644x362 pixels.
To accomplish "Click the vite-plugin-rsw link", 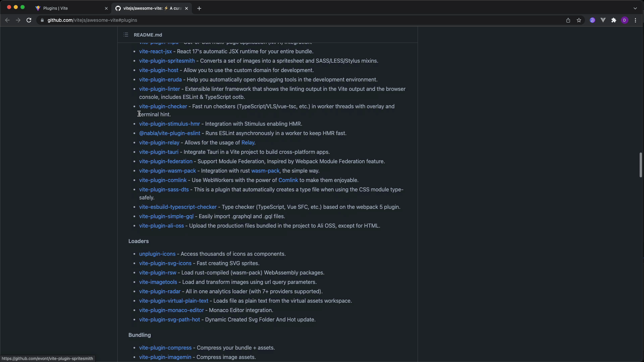I will (158, 273).
